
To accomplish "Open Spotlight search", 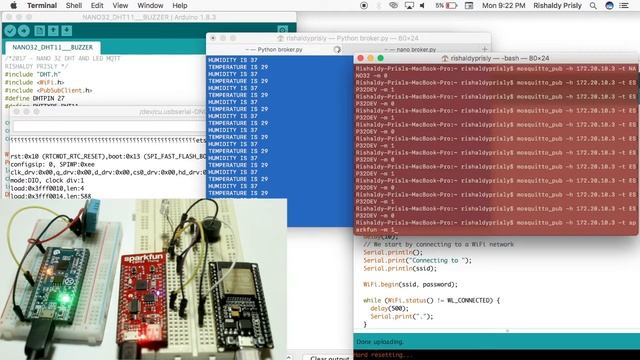I will coord(593,6).
